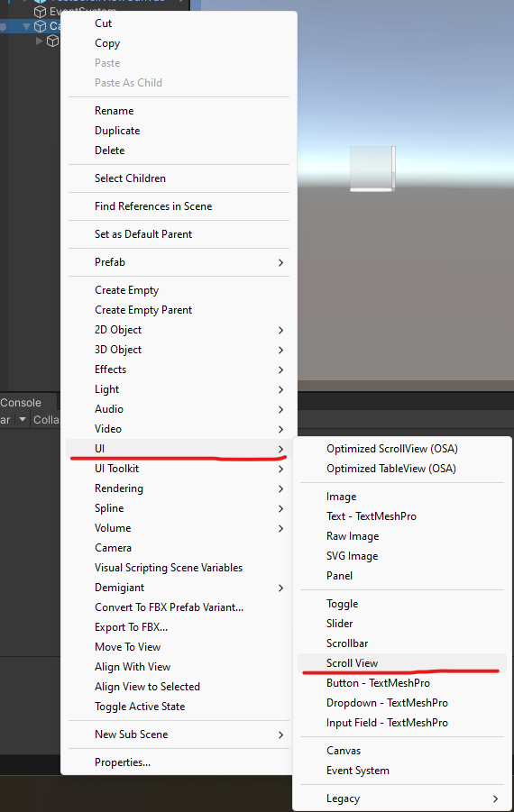Click the white scroll view object in Scene
Screen dimensions: 514x812
(x=372, y=169)
